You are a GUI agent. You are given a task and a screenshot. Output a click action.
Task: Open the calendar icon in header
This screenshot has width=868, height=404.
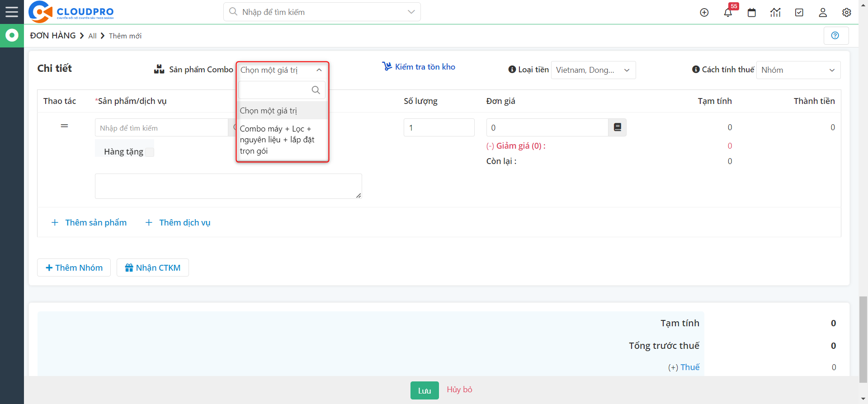point(752,13)
